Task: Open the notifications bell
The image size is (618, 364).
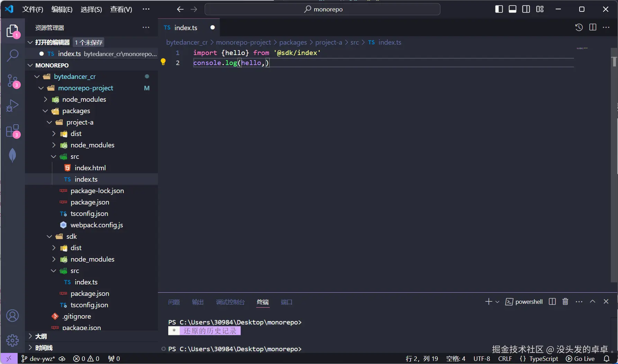Action: 607,359
